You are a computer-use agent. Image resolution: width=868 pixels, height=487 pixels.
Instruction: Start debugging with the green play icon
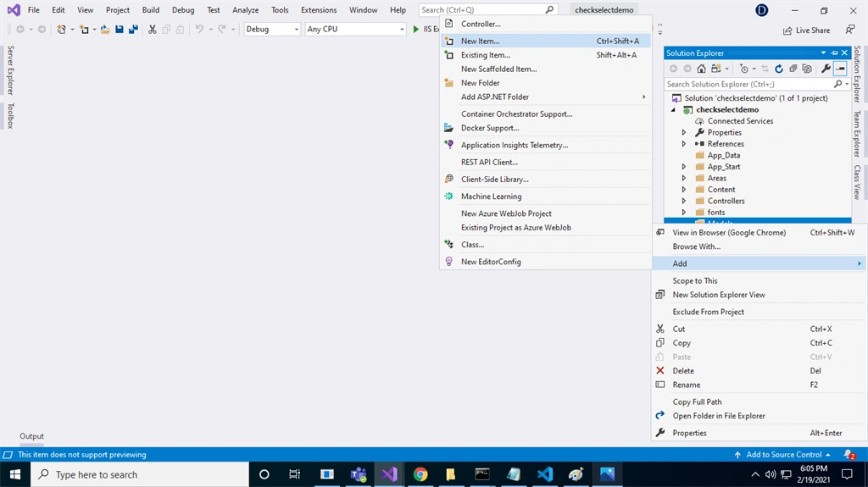tap(415, 30)
